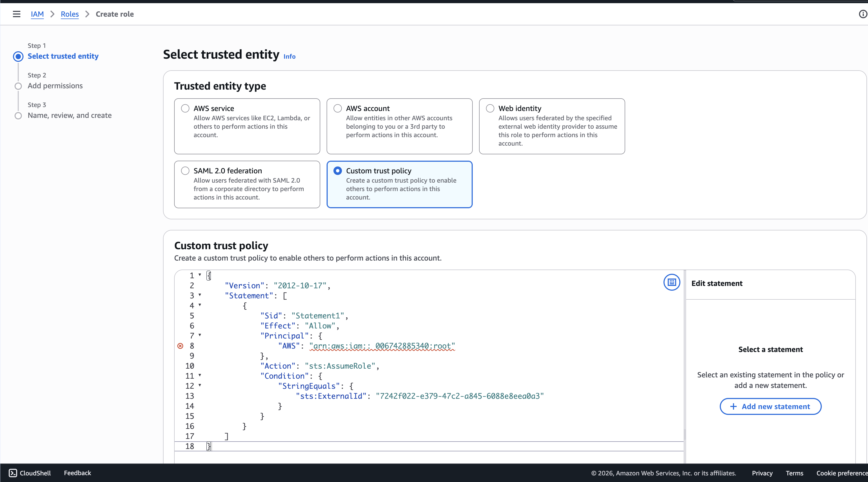This screenshot has height=482, width=868.
Task: Click the vertical divider handle beside the editor
Action: tap(685, 435)
